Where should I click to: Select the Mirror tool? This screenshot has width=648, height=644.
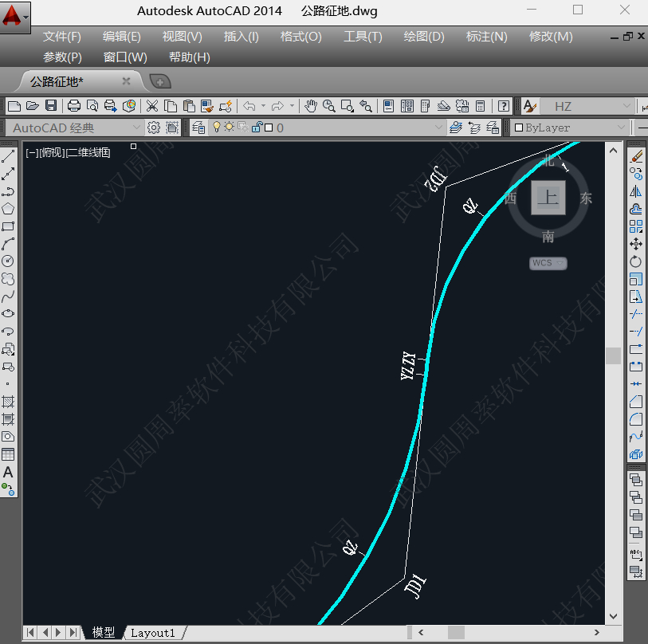coord(636,191)
